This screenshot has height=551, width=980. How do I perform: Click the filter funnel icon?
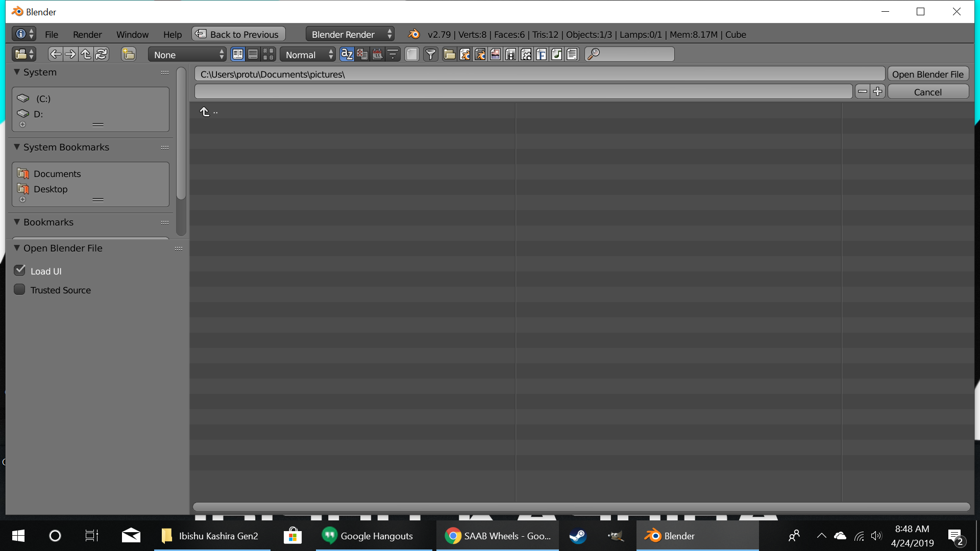coord(431,54)
